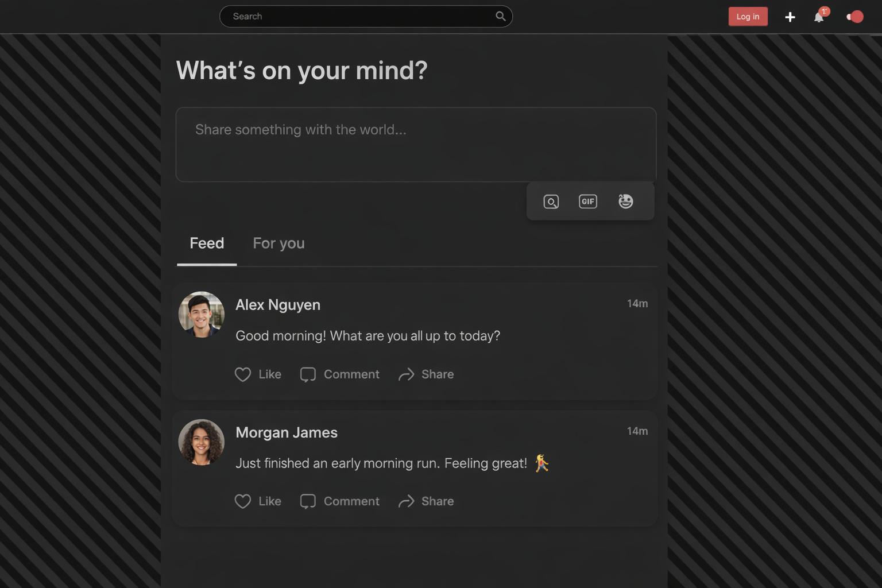
Task: Click the 'What's on your mind?' heading
Action: point(301,71)
